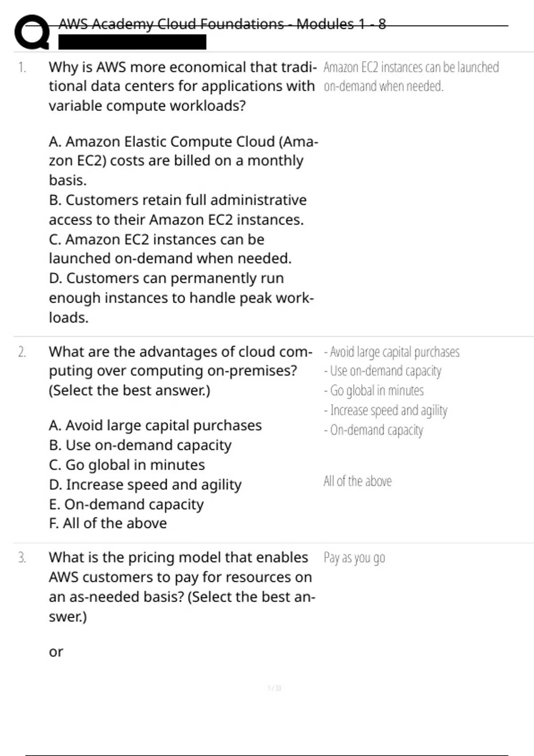Select option B about full administrative access
This screenshot has height=756, width=534.
[x=178, y=209]
